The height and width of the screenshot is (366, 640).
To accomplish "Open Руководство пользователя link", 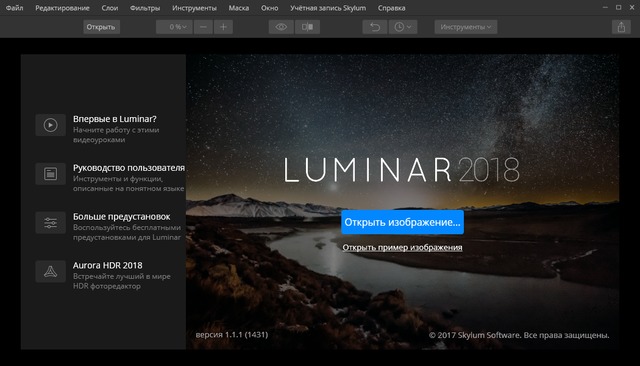I will tap(129, 168).
